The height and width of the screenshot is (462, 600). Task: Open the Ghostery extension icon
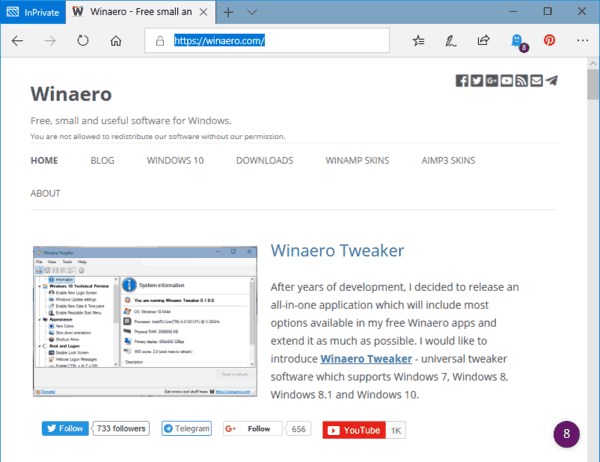point(518,41)
